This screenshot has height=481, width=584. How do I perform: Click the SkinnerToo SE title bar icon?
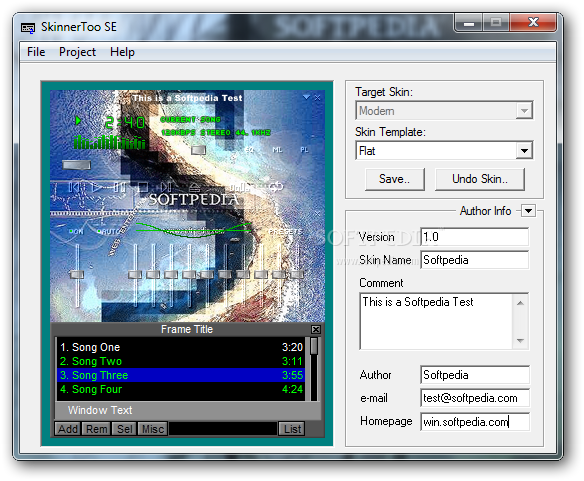click(x=28, y=28)
